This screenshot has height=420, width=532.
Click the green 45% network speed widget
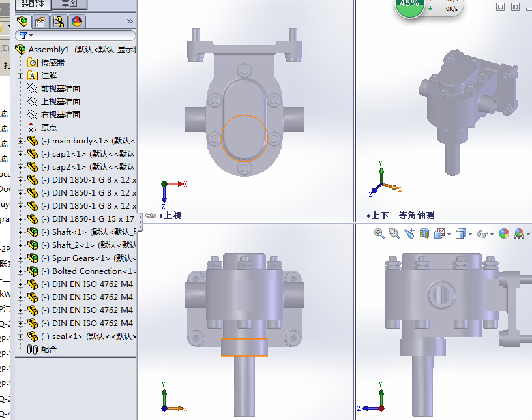(x=409, y=7)
